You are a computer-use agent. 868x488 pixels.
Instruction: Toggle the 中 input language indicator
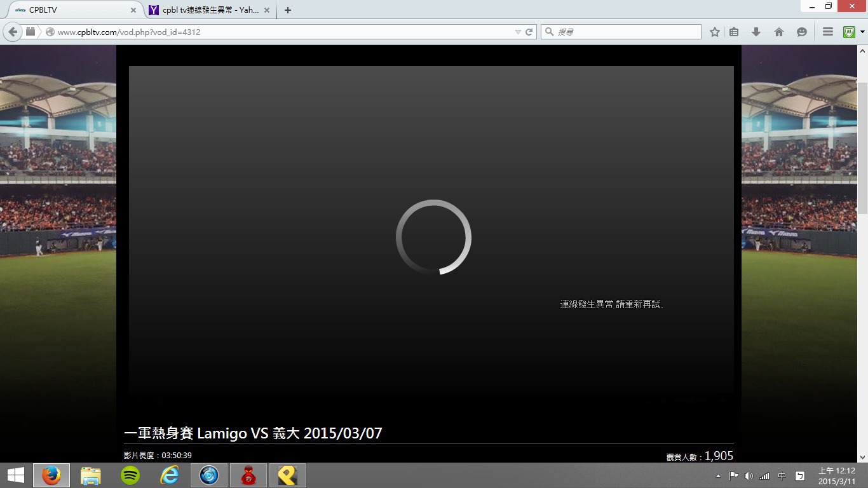click(x=782, y=476)
